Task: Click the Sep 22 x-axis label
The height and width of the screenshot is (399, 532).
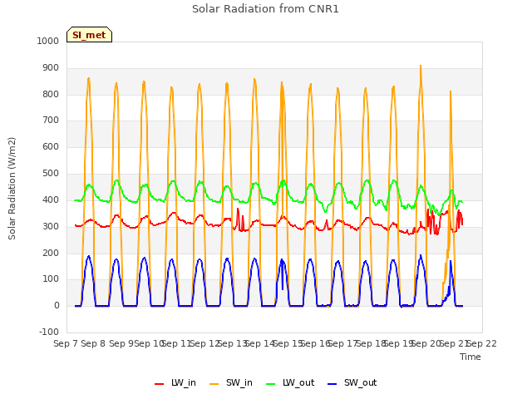Action: click(x=482, y=343)
